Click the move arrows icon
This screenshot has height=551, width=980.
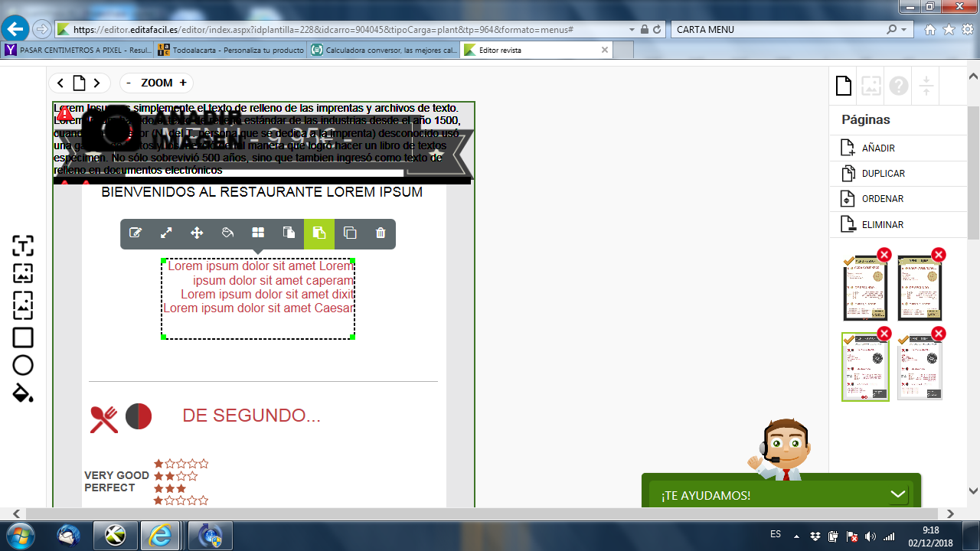pos(197,233)
